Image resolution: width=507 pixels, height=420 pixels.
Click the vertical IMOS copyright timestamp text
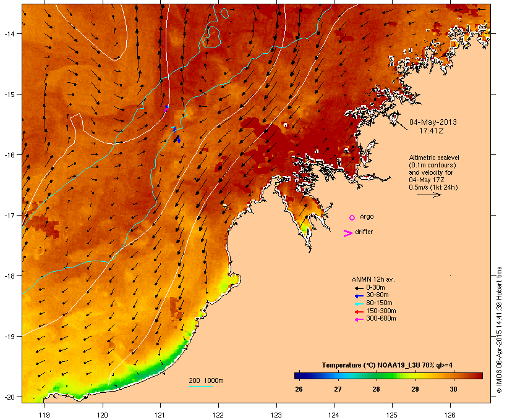pos(500,330)
